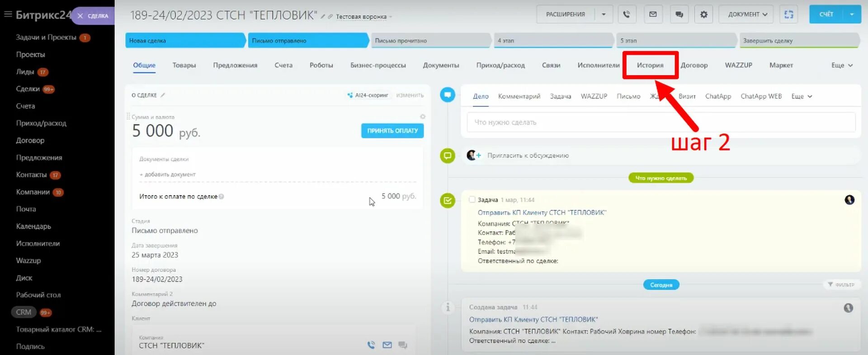Select stage Письмо прочитано

point(430,41)
